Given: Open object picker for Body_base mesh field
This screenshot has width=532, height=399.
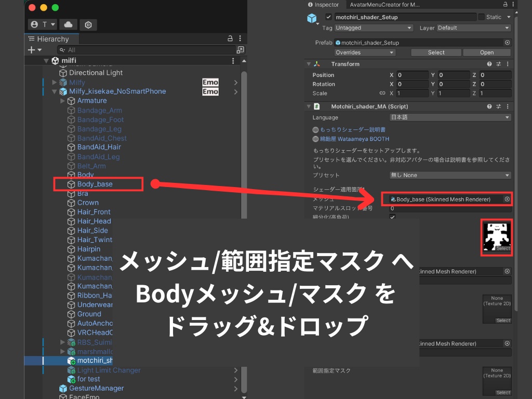Looking at the screenshot, I should (x=507, y=199).
